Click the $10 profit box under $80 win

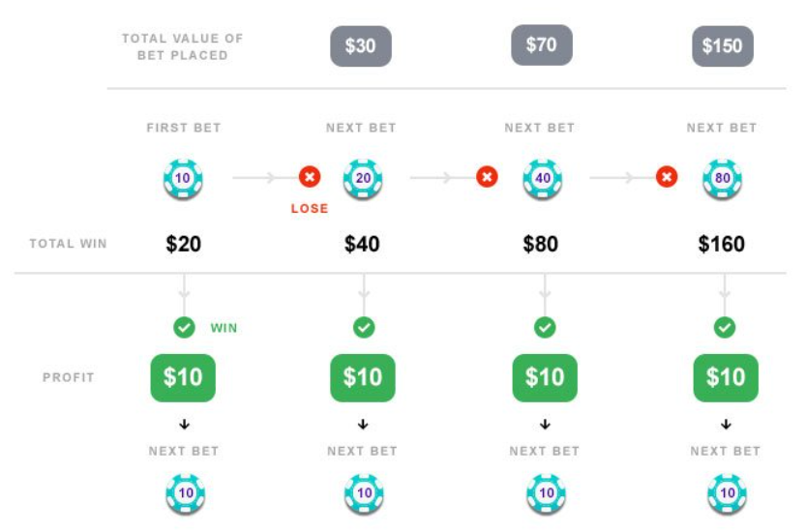(x=545, y=378)
